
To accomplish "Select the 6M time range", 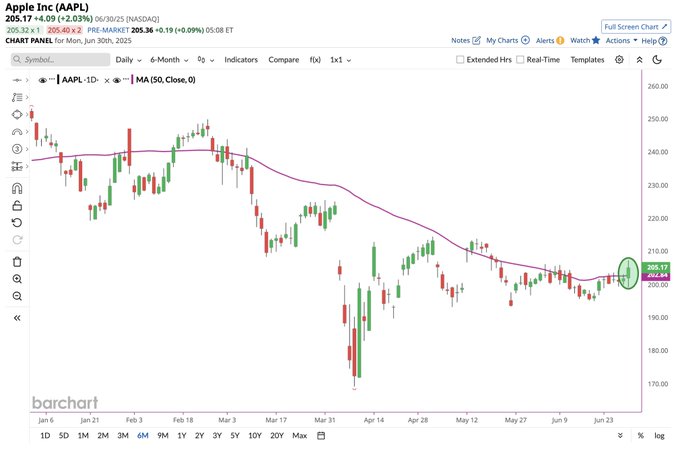I will (143, 436).
